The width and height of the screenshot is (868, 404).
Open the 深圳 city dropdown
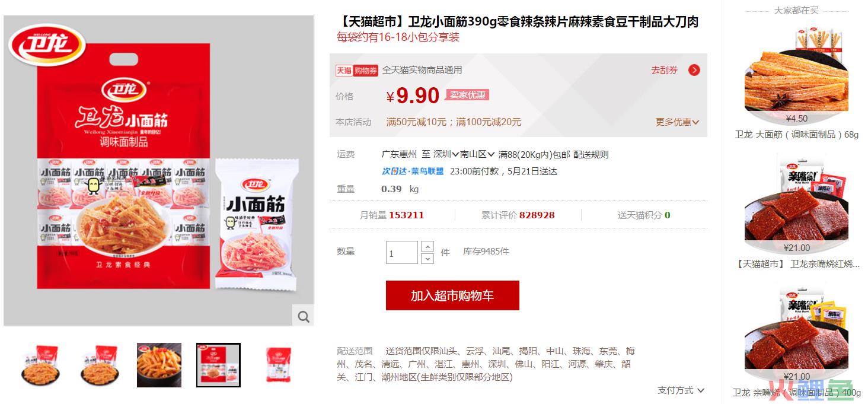tap(446, 154)
